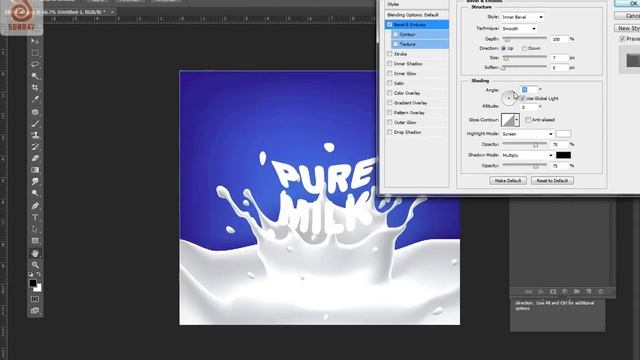
Task: Select the Rectangle shape tool
Action: (35, 241)
